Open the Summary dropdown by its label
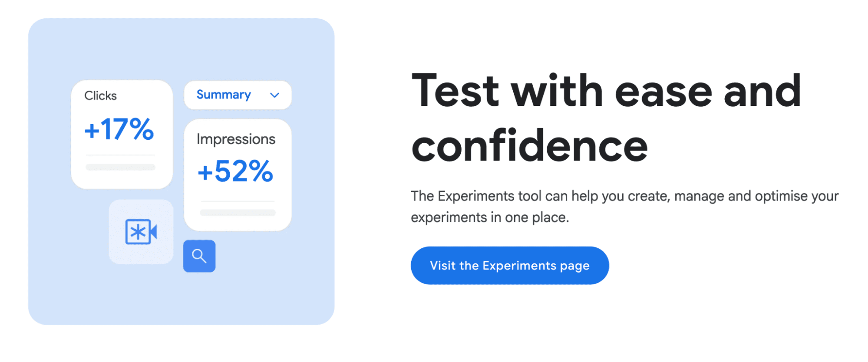 coord(224,95)
